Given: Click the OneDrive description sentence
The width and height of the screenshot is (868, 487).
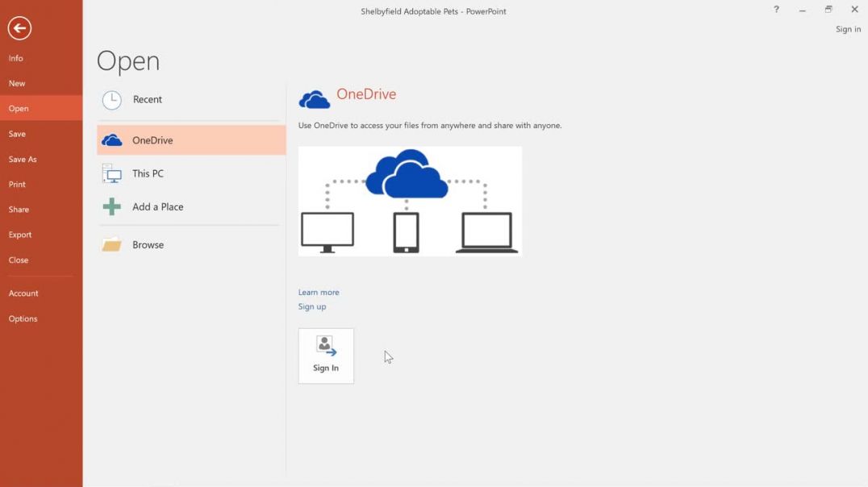Looking at the screenshot, I should [430, 126].
